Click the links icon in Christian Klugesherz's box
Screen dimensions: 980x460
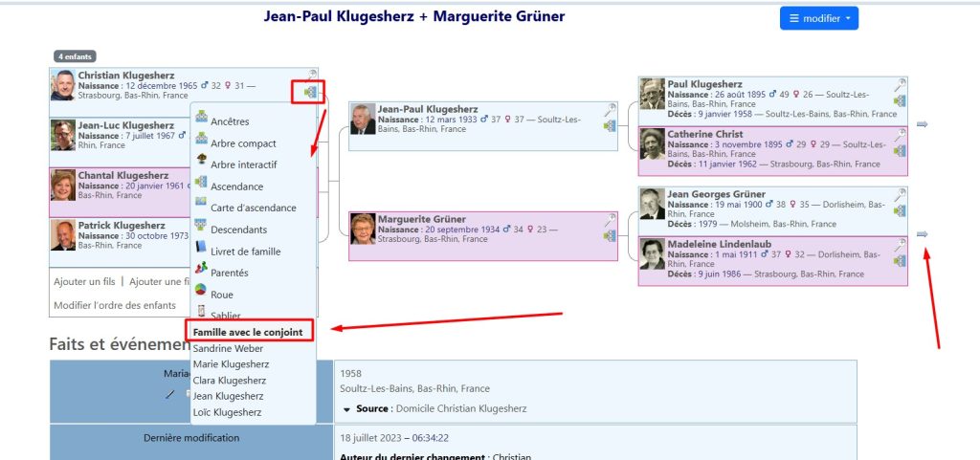tap(310, 92)
